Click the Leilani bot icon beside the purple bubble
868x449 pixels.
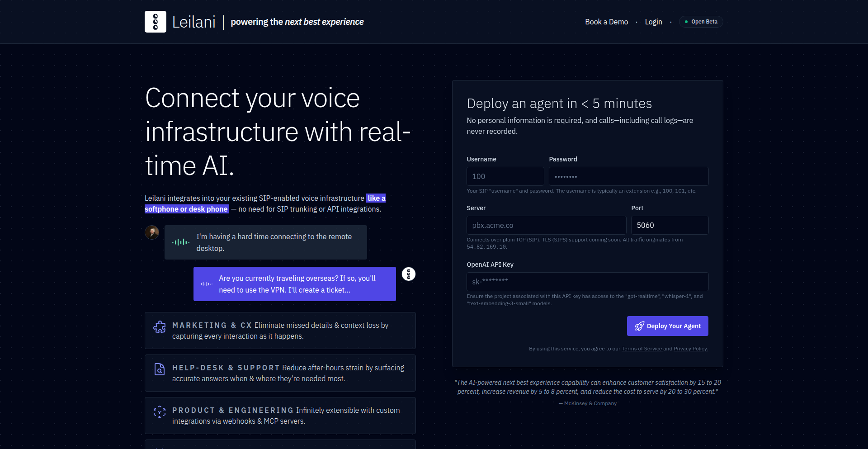tap(409, 274)
